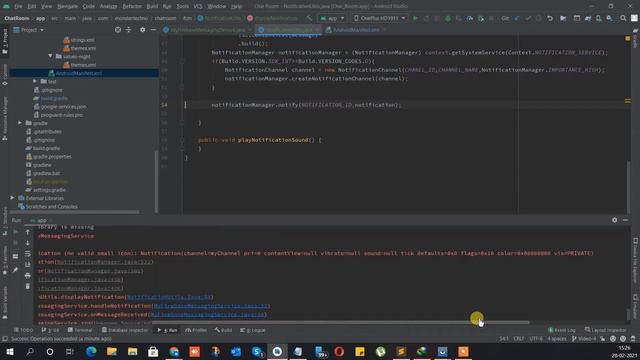Toggle soft-wrap in the Run panel
The width and height of the screenshot is (640, 360).
(x=27, y=254)
